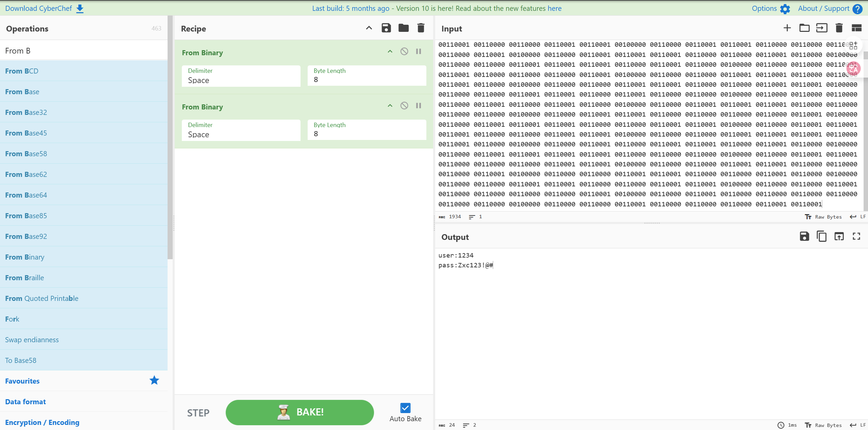
Task: Expand the Encryption / Encoding category
Action: (42, 422)
